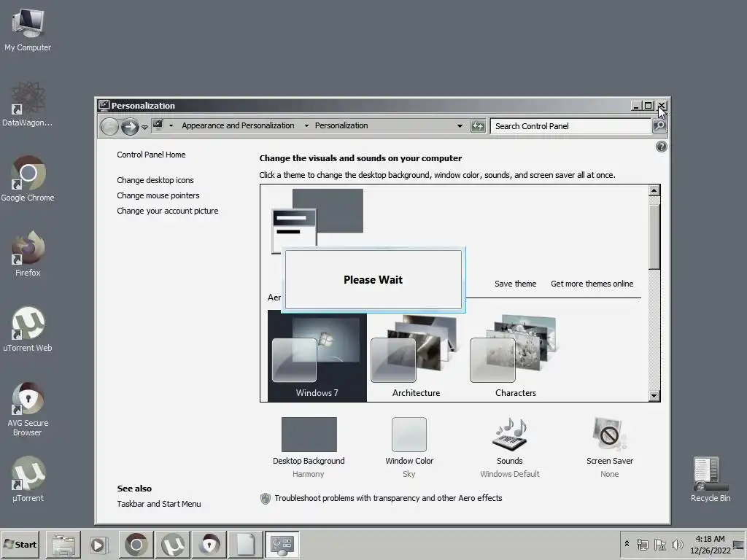The image size is (747, 560).
Task: Go to Appearance and Personalization breadcrumb
Action: (238, 125)
